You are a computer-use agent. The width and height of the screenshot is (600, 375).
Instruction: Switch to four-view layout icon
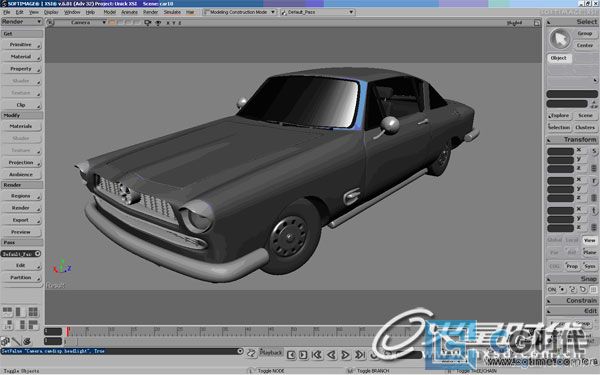[33, 311]
